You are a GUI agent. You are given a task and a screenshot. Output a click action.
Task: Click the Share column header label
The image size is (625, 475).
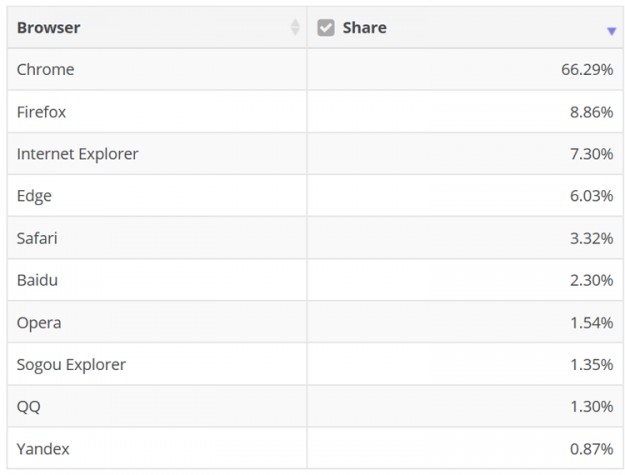pos(364,28)
